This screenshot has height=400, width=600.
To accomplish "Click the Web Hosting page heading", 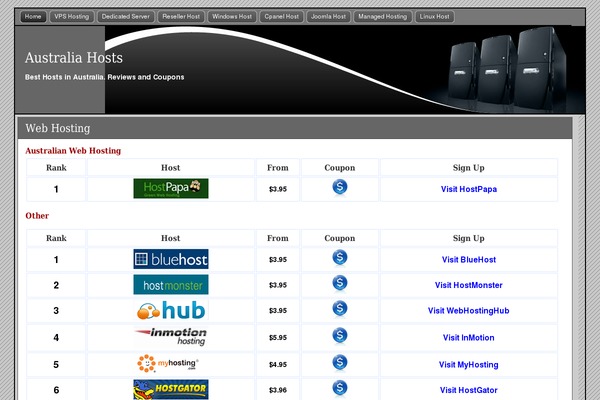I will (58, 128).
